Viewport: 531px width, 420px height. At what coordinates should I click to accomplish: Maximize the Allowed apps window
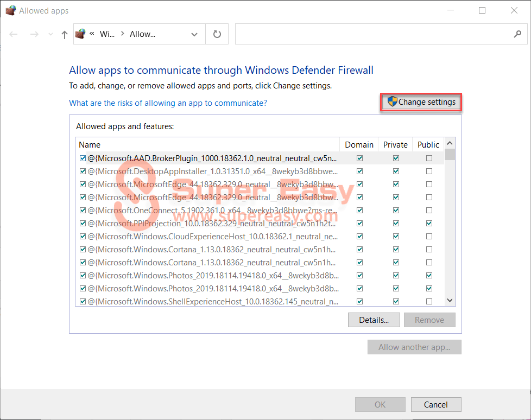[482, 10]
